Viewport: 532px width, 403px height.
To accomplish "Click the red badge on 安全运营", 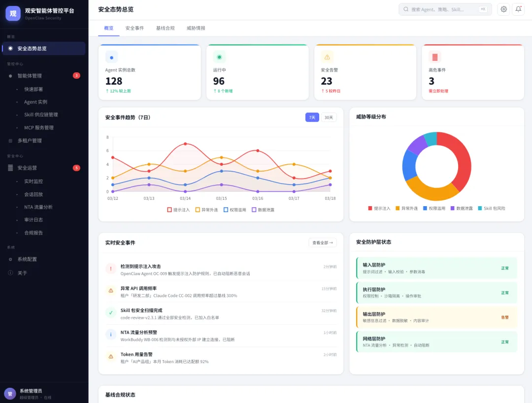I will coord(77,168).
